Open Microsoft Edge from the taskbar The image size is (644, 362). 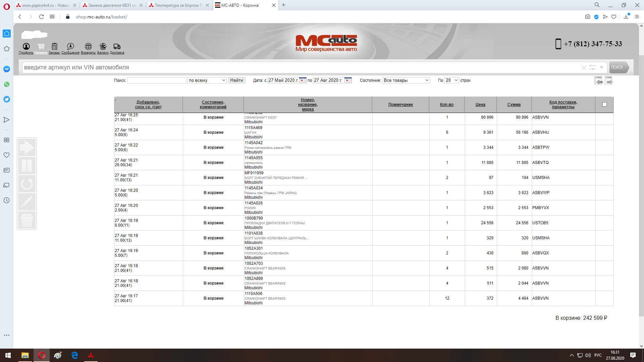74,355
